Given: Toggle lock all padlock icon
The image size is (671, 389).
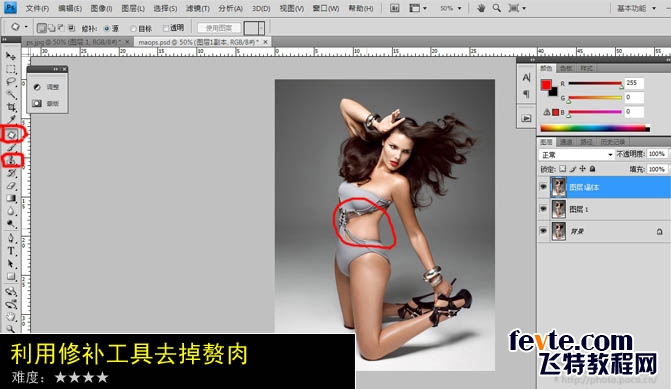Looking at the screenshot, I should point(592,169).
